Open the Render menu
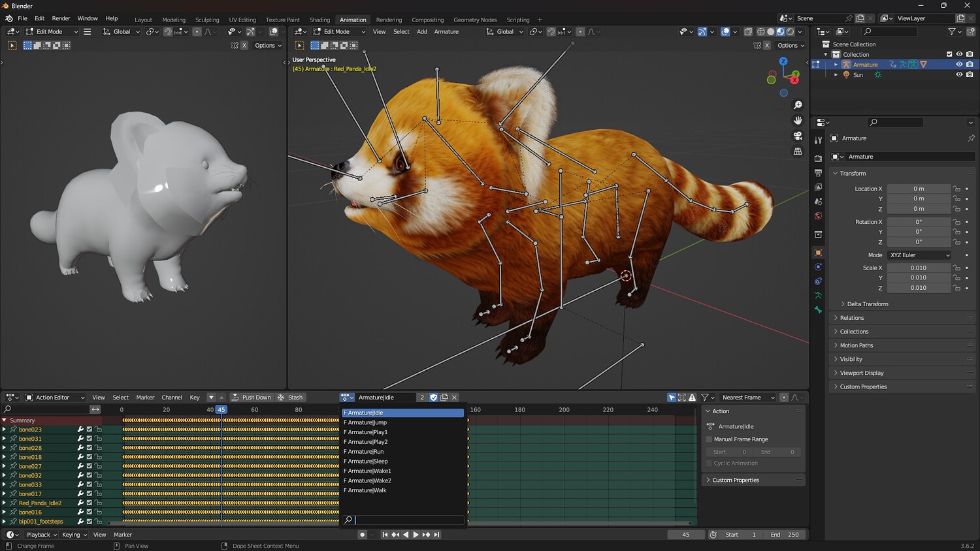The height and width of the screenshot is (551, 980). pos(61,18)
